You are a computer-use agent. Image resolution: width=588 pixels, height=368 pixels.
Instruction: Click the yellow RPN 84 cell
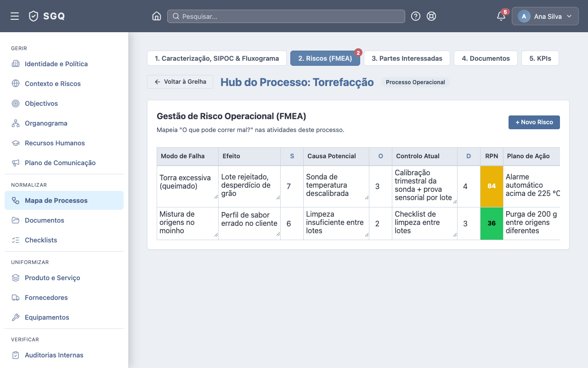pos(492,186)
